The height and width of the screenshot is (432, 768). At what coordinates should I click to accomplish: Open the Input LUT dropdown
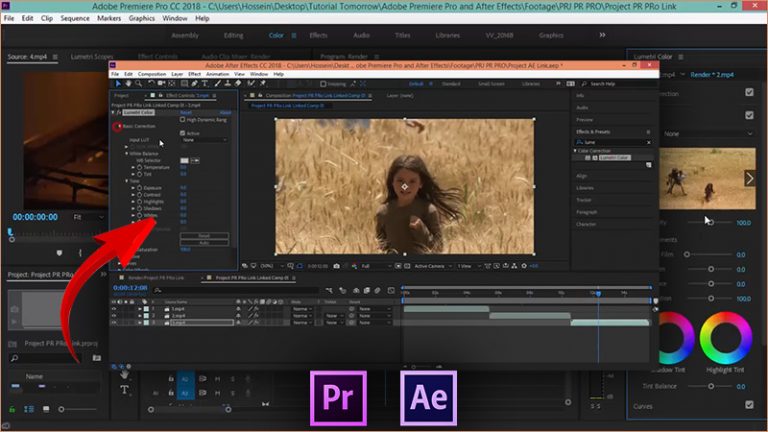point(202,140)
